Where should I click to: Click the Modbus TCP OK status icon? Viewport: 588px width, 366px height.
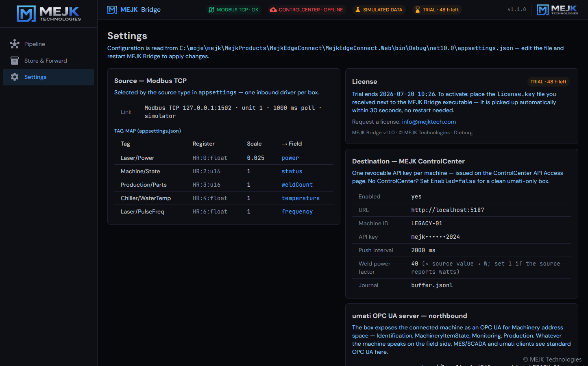click(x=211, y=10)
